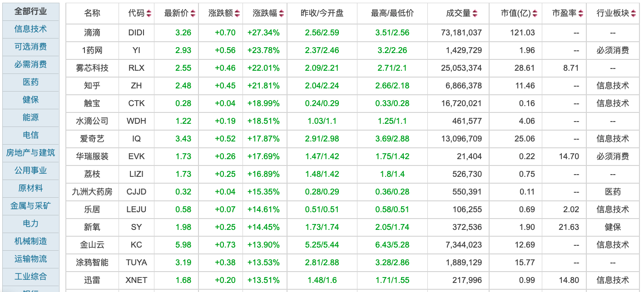Sort by 涨跌幅 column arrows
Image resolution: width=644 pixels, height=292 pixels.
tap(282, 14)
